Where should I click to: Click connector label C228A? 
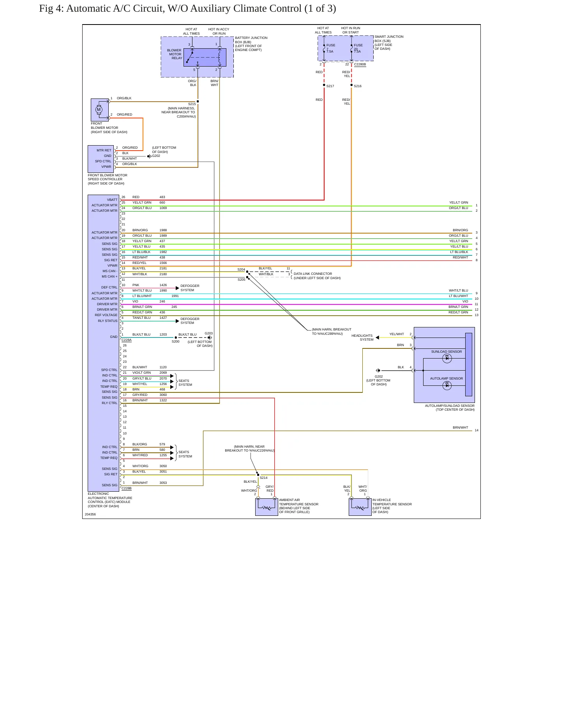pos(127,340)
